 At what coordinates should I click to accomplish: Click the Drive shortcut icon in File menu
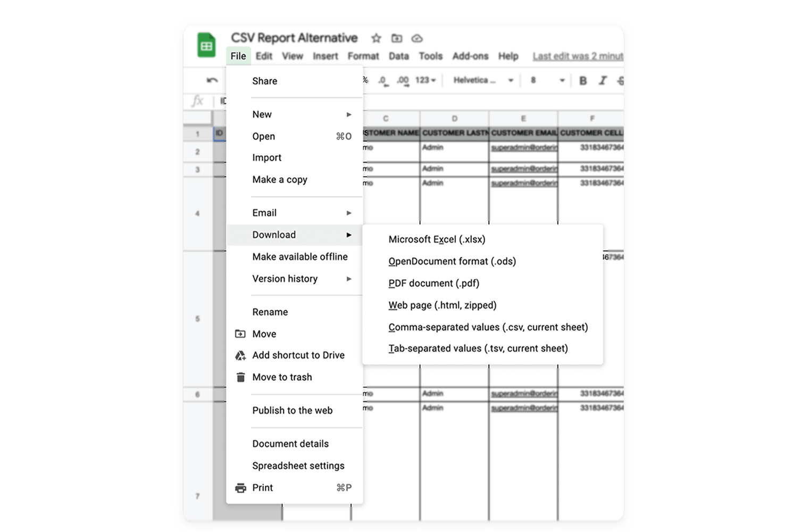[x=240, y=355]
